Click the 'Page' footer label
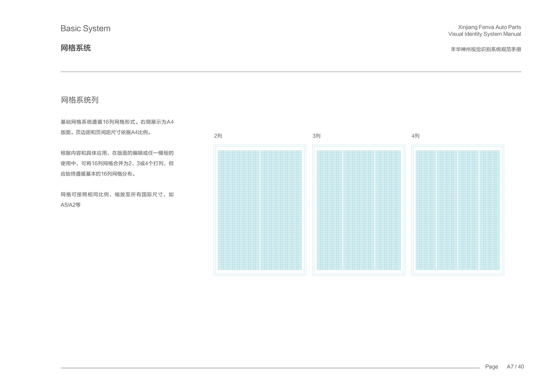 click(x=492, y=367)
